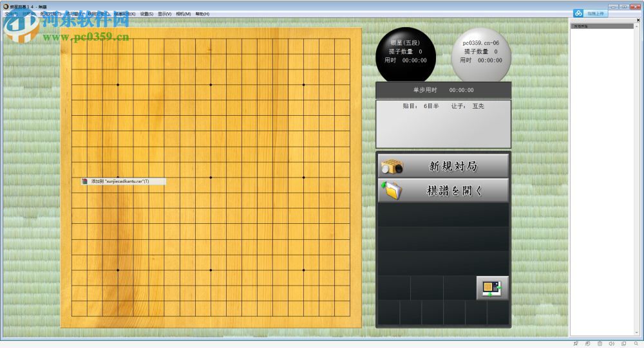Open the 设置(S) menu
Screen dimensions: 644x348
[x=147, y=14]
